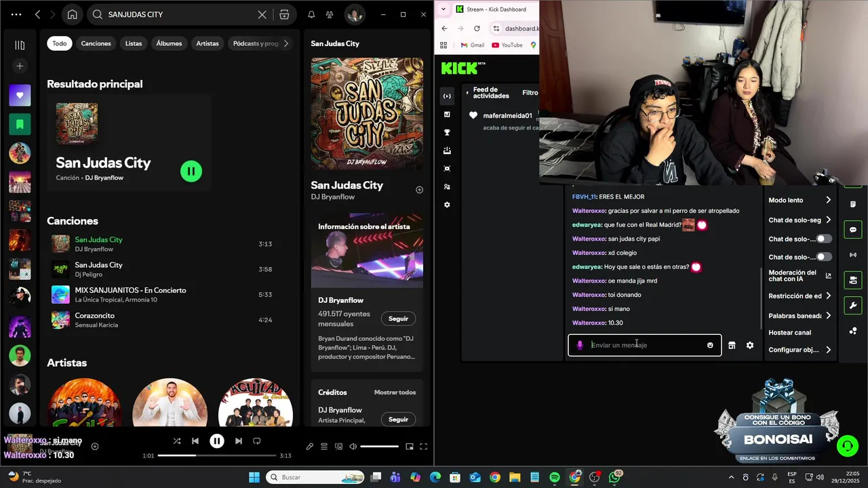Viewport: 868px width, 488px height.
Task: Add San Judas City to library in right panel
Action: pos(419,190)
